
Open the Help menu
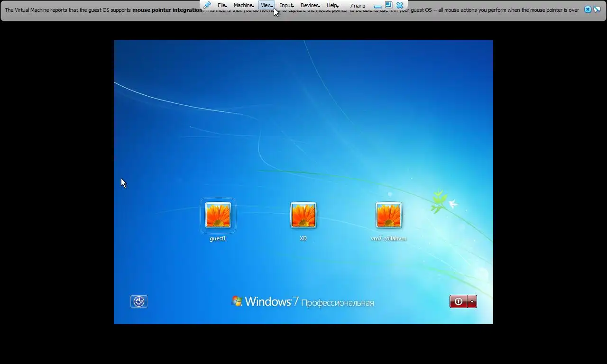332,5
